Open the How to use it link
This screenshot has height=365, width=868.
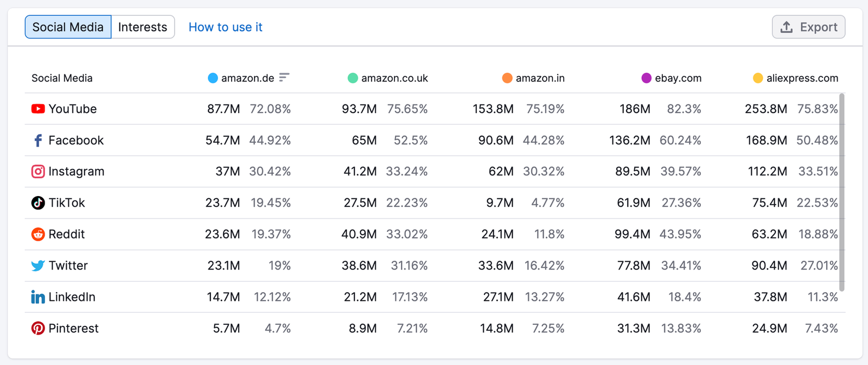point(226,27)
